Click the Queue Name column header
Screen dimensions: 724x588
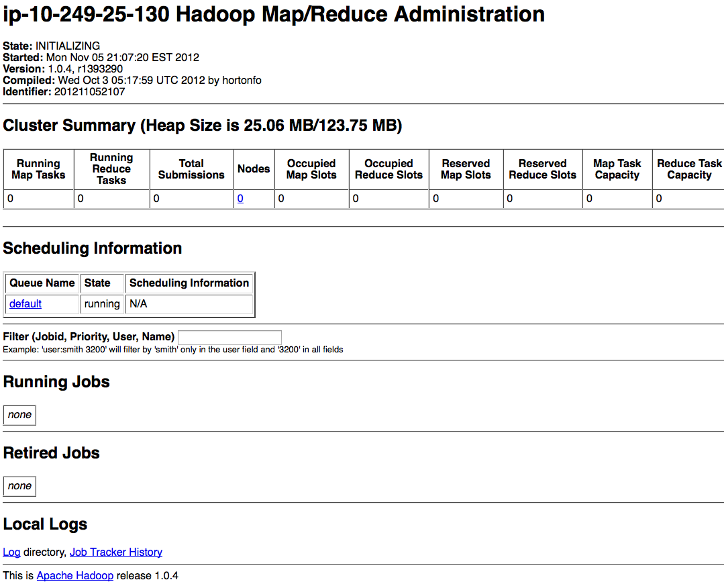click(x=42, y=283)
